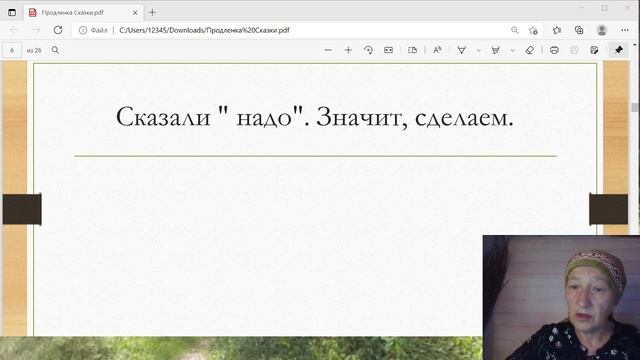Expand Draw tool color options
The image size is (640, 360).
pyautogui.click(x=478, y=51)
